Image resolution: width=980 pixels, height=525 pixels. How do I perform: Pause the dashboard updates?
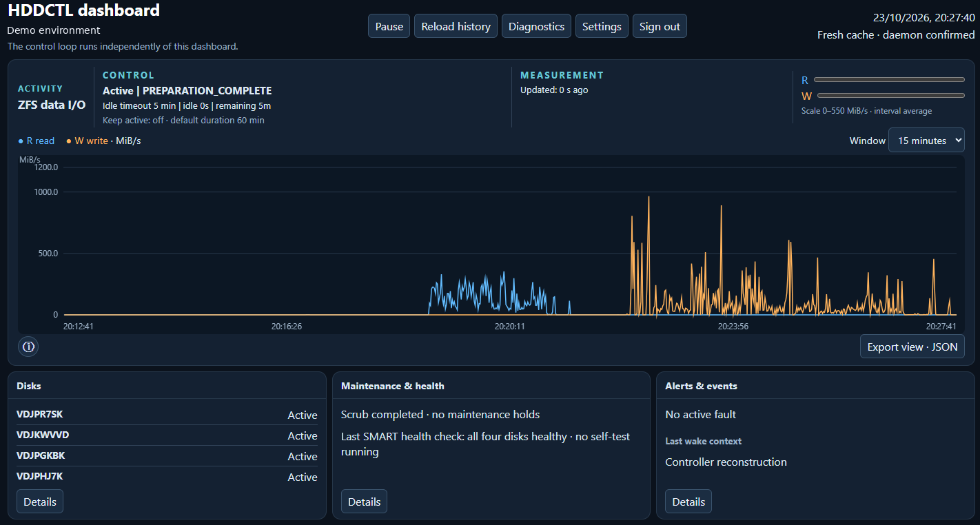tap(389, 26)
